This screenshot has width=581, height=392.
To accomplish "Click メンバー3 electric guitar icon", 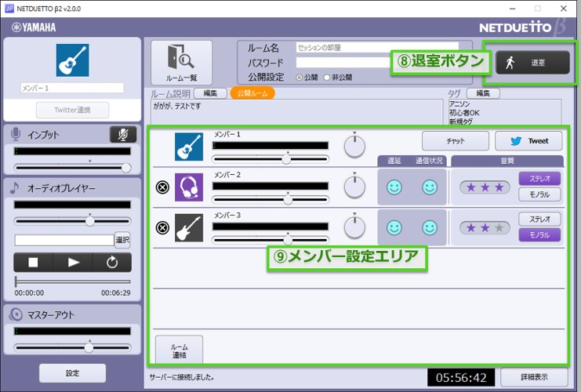I will 189,227.
